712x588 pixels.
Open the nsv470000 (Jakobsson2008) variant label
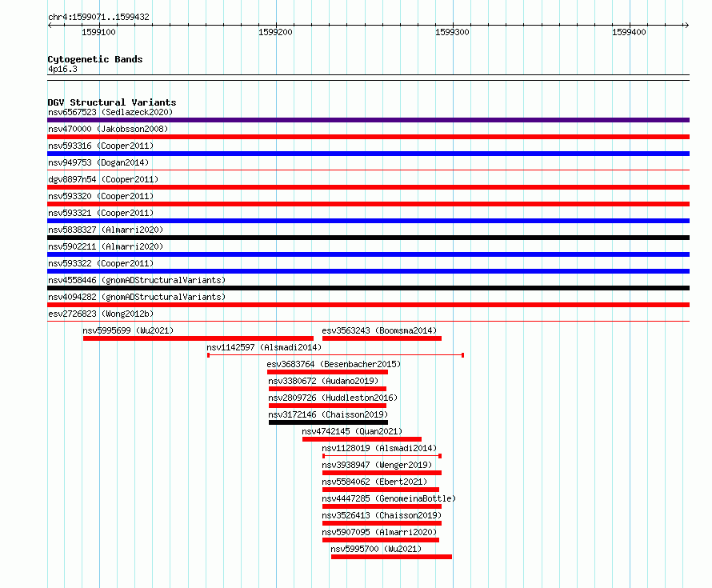[x=108, y=129]
